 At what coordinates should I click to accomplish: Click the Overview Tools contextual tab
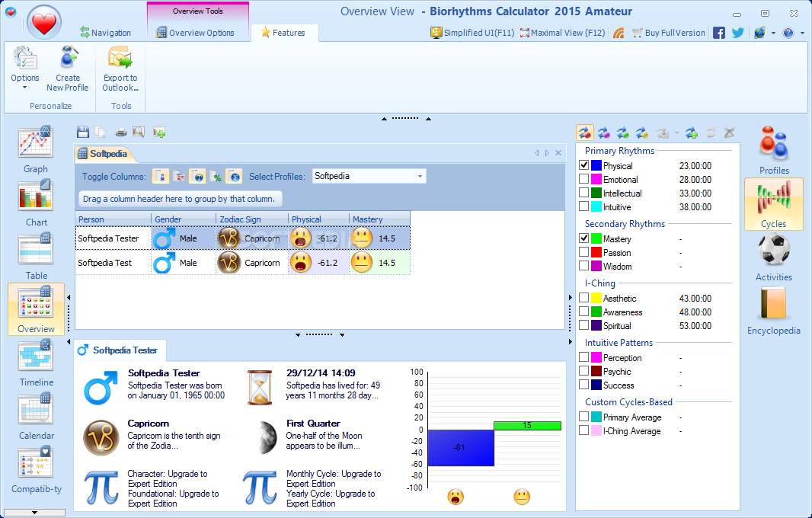point(198,11)
